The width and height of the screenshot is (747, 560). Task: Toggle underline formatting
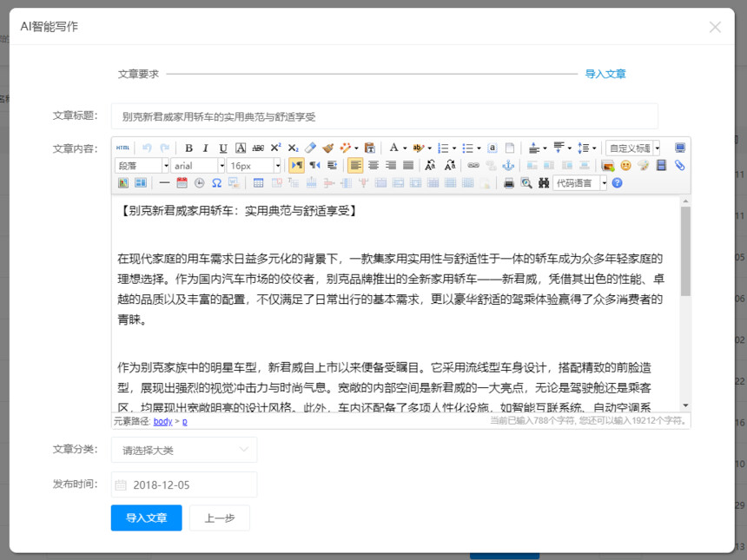pyautogui.click(x=223, y=148)
